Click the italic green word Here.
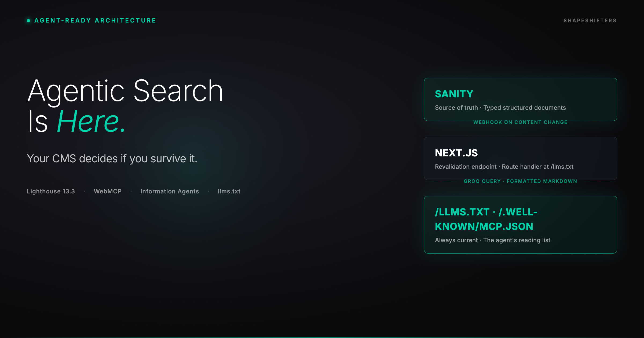 pos(91,121)
